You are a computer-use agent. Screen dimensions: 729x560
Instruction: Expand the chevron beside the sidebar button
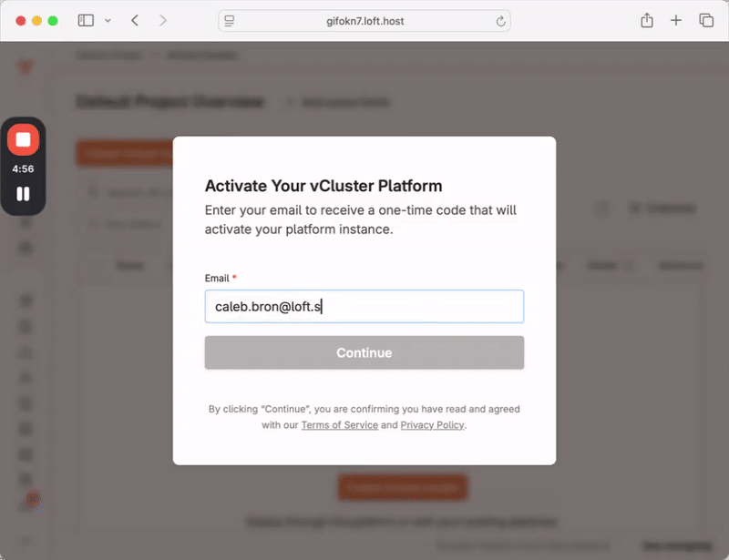click(x=108, y=20)
